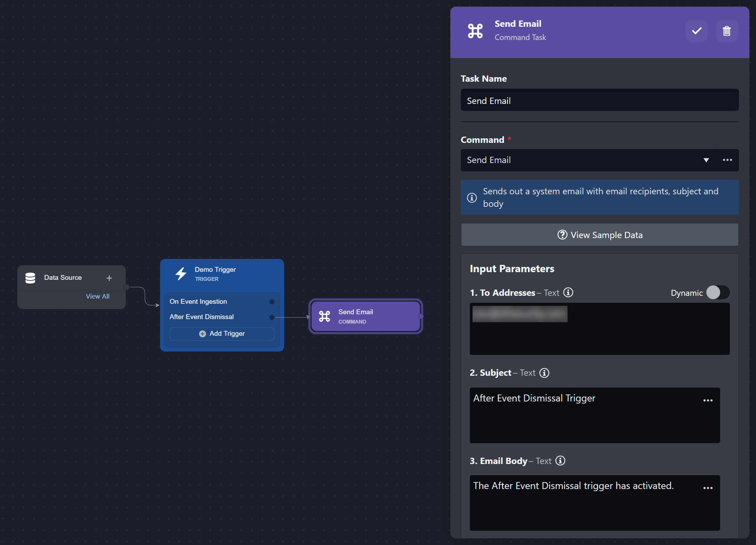The height and width of the screenshot is (545, 756).
Task: Click the Add Trigger button
Action: [222, 334]
